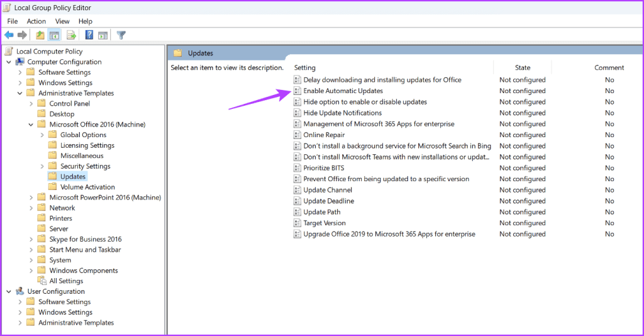Viewport: 644px width, 336px height.
Task: Select Hide option to enable or disable updates
Action: click(x=365, y=102)
